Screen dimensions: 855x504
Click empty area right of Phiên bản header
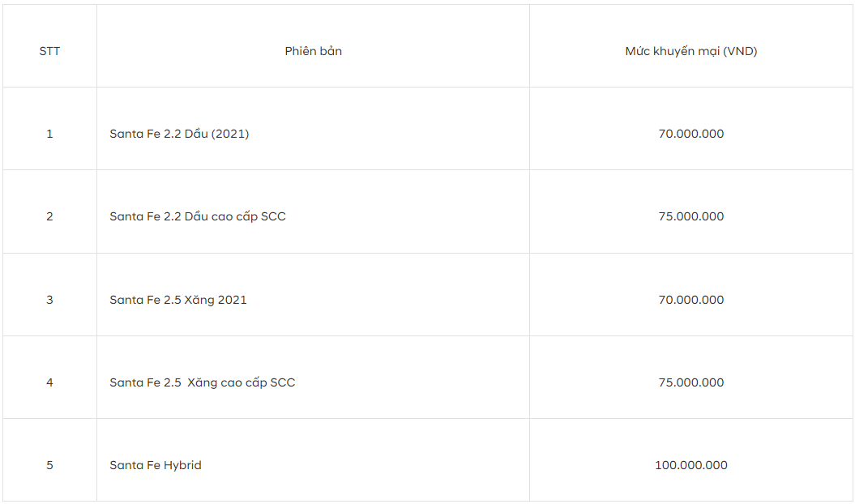coord(435,51)
